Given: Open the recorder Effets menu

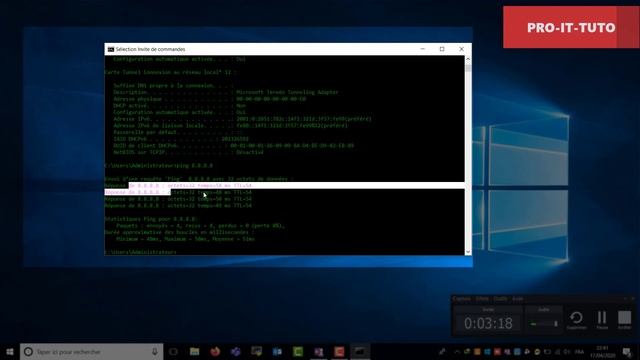Looking at the screenshot, I should (x=482, y=299).
